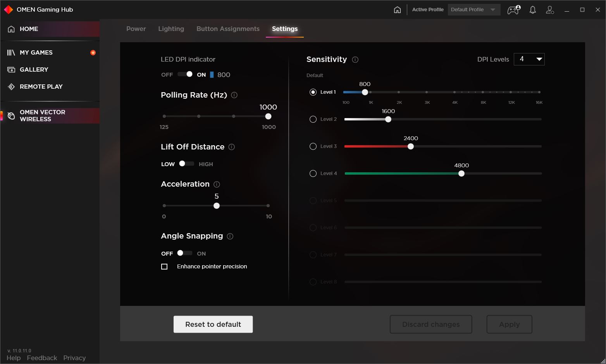Show Polling Rate info tooltip icon
Viewport: 606px width, 364px height.
coord(234,95)
